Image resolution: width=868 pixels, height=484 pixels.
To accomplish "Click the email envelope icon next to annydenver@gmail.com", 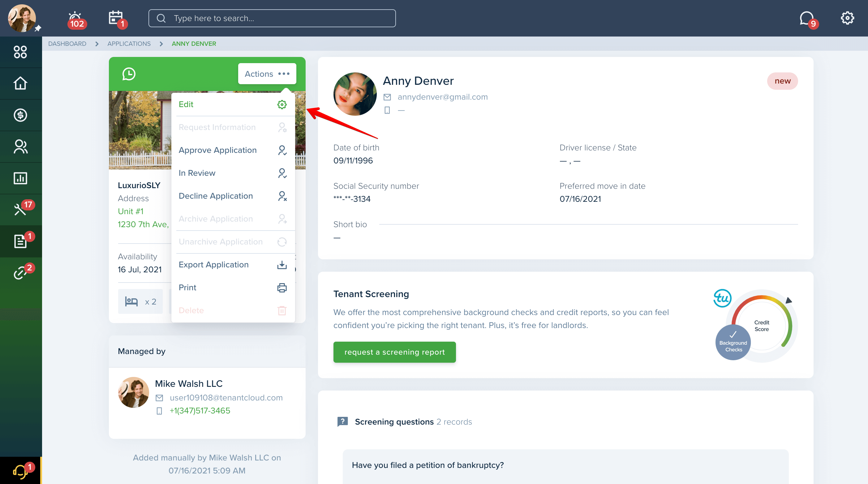I will [x=387, y=97].
